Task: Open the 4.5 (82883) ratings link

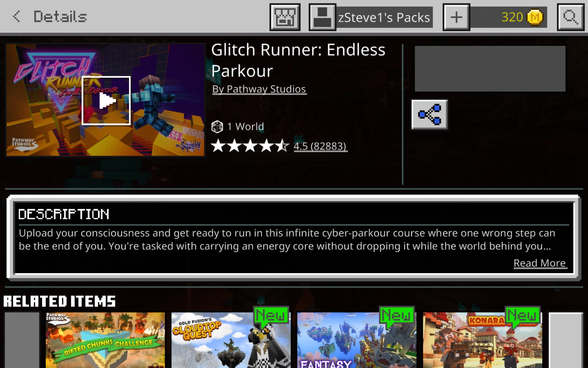Action: pos(320,146)
